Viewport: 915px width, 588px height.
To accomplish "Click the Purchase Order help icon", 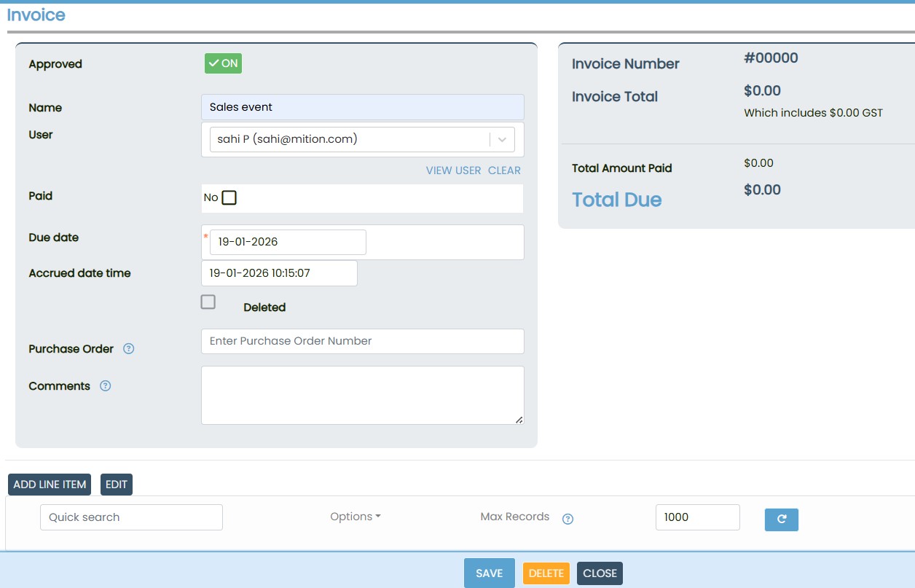I will (129, 349).
